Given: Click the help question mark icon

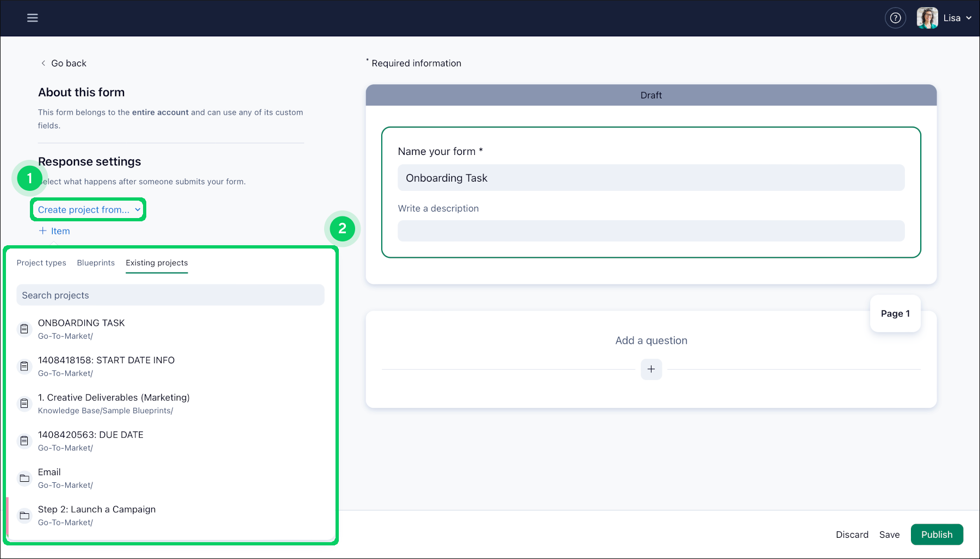Looking at the screenshot, I should click(x=895, y=18).
